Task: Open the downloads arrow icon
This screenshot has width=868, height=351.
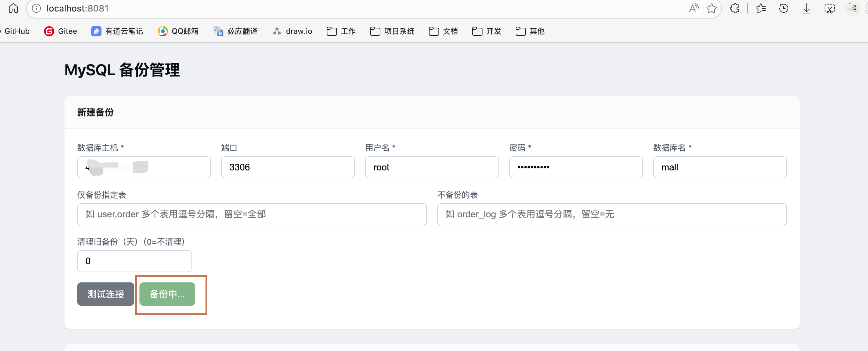Action: pyautogui.click(x=807, y=8)
